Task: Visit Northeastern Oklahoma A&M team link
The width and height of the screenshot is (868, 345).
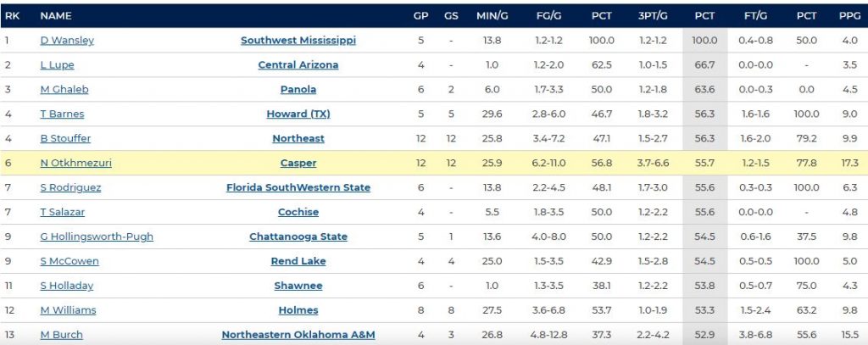Action: click(298, 336)
